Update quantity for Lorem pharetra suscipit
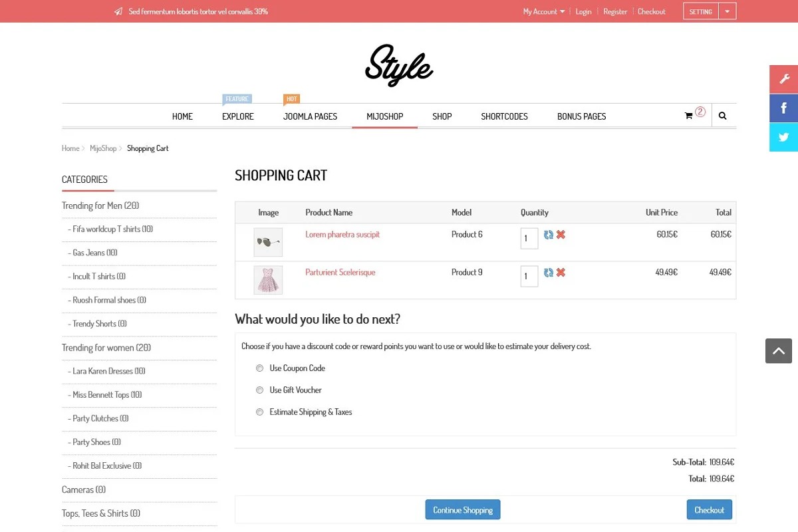Screen dimensions: 798x532 (549, 235)
